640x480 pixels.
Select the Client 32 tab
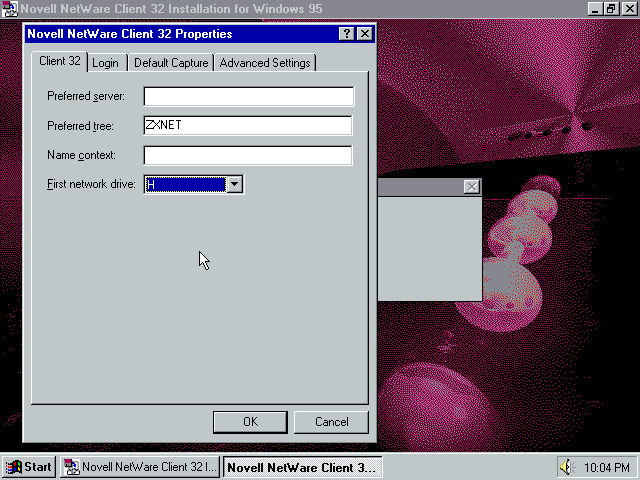tap(60, 61)
